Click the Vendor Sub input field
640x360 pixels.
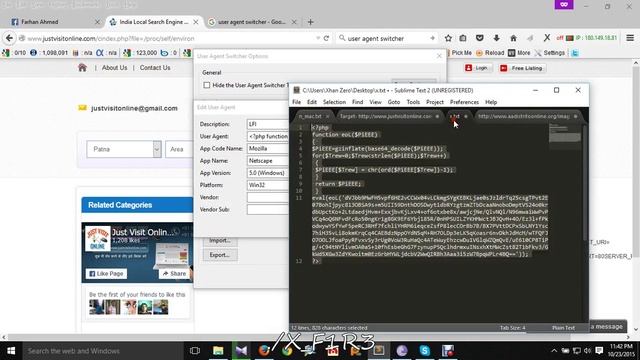(x=268, y=209)
